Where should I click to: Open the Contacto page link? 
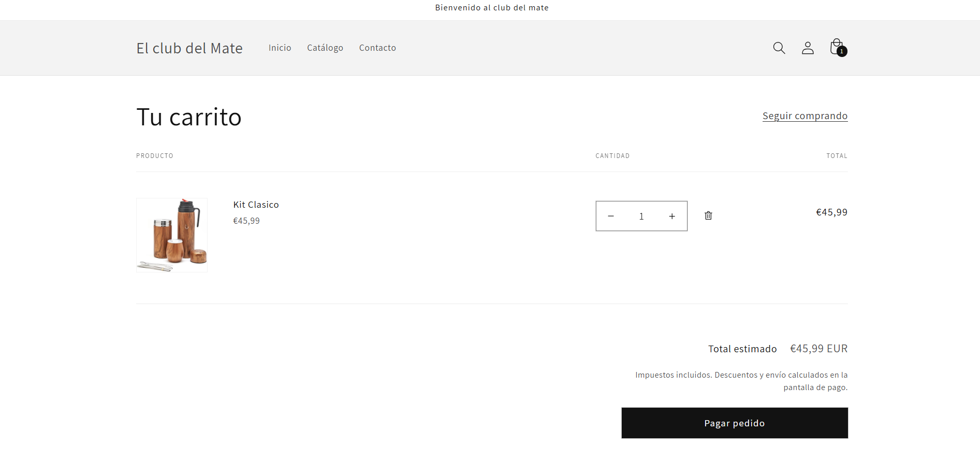click(377, 48)
